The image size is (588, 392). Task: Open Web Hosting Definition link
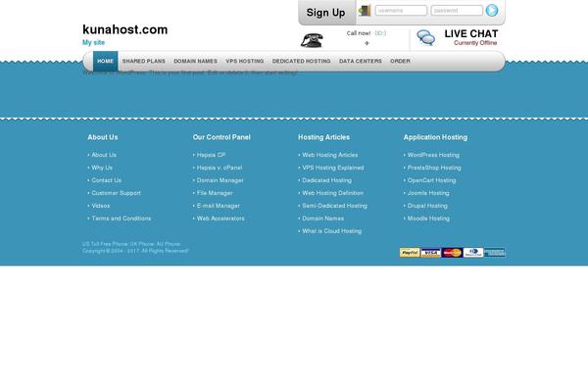333,193
